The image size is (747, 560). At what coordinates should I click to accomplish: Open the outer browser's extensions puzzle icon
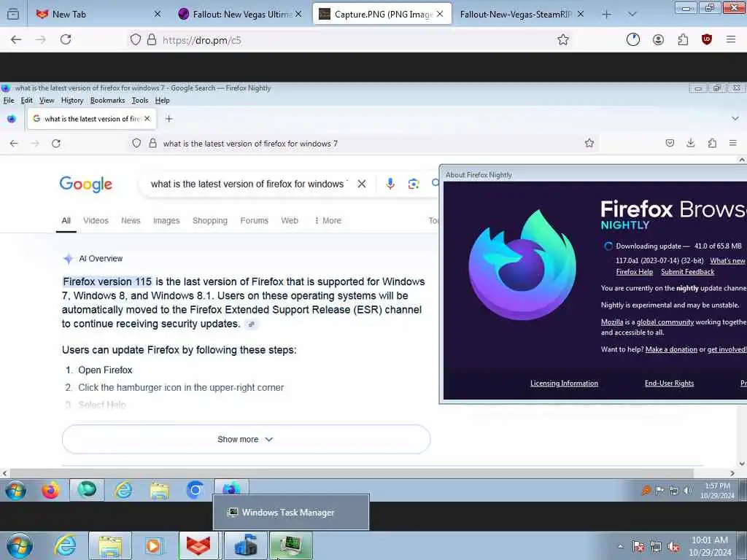[x=683, y=39]
